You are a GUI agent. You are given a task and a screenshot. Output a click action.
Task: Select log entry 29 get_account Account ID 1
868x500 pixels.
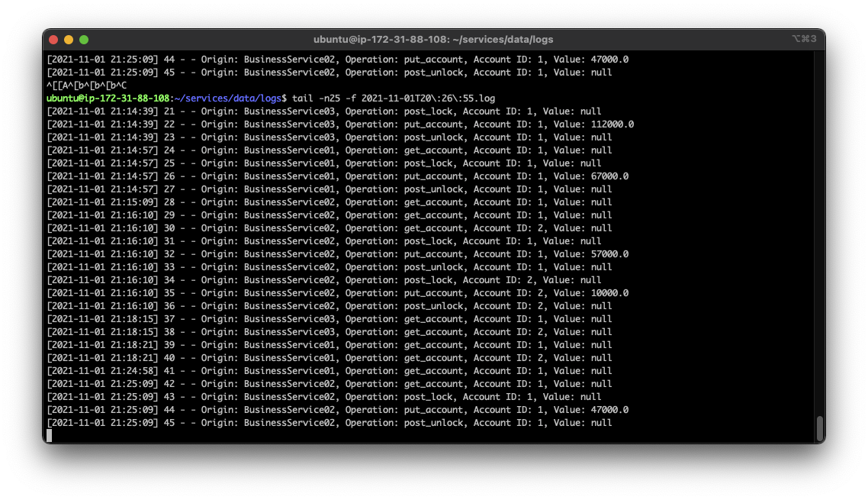click(x=330, y=215)
